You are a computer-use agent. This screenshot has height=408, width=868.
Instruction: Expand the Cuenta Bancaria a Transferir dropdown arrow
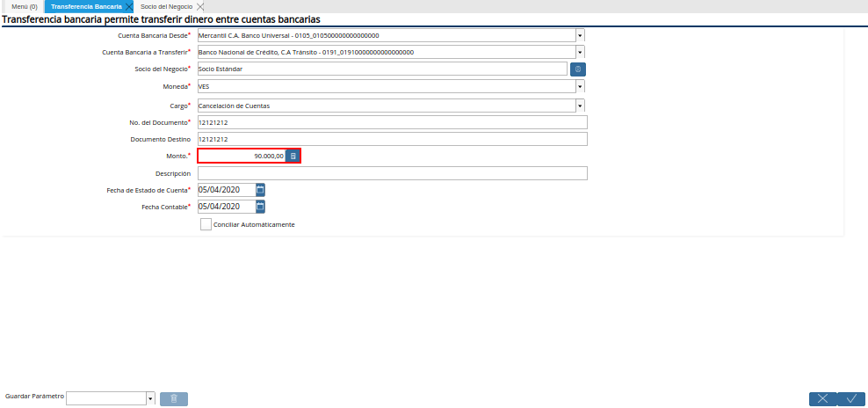(x=580, y=52)
